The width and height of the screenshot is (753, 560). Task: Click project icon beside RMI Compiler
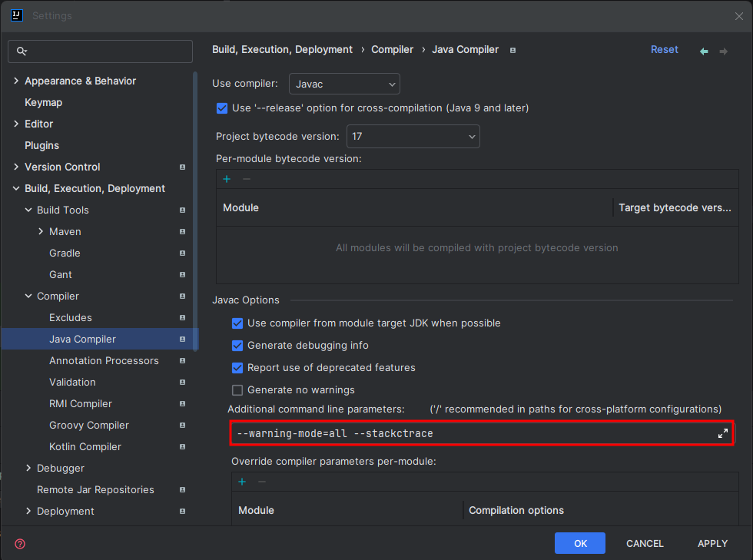point(183,404)
